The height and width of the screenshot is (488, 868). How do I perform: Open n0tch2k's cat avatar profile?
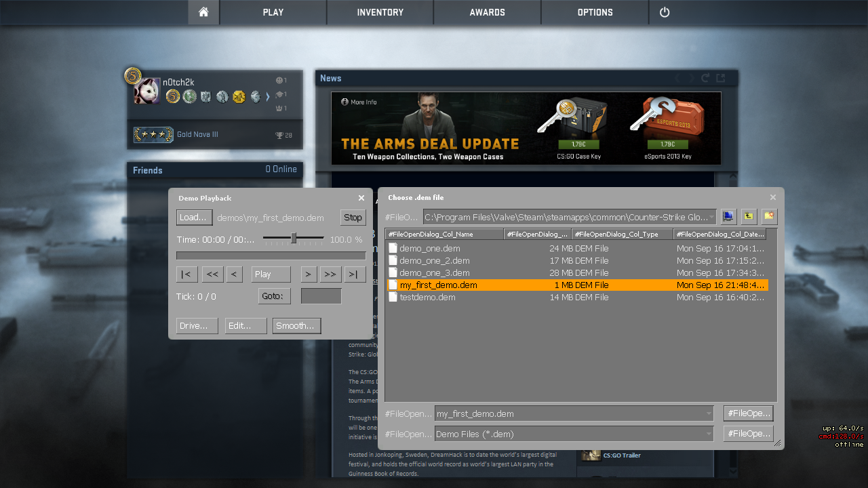pos(147,91)
